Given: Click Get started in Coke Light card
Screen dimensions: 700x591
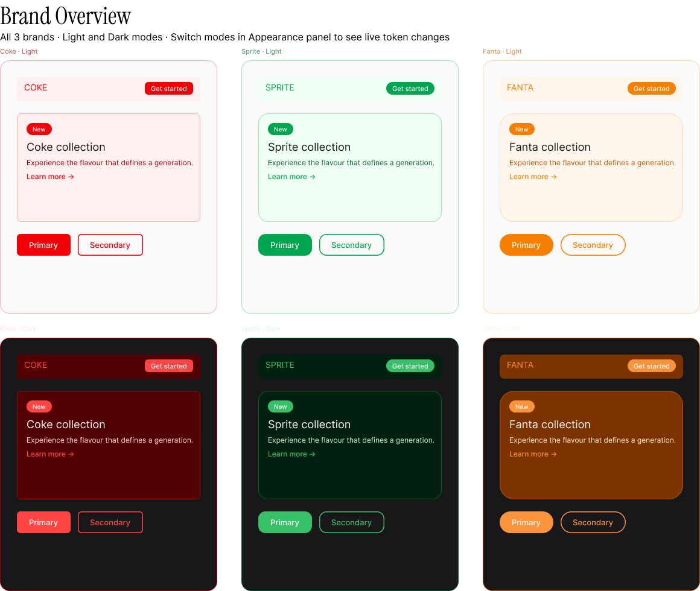Looking at the screenshot, I should point(169,88).
